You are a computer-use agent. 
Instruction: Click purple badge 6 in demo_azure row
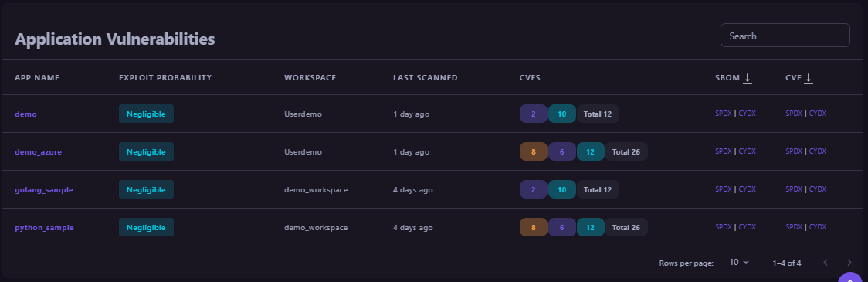click(562, 151)
